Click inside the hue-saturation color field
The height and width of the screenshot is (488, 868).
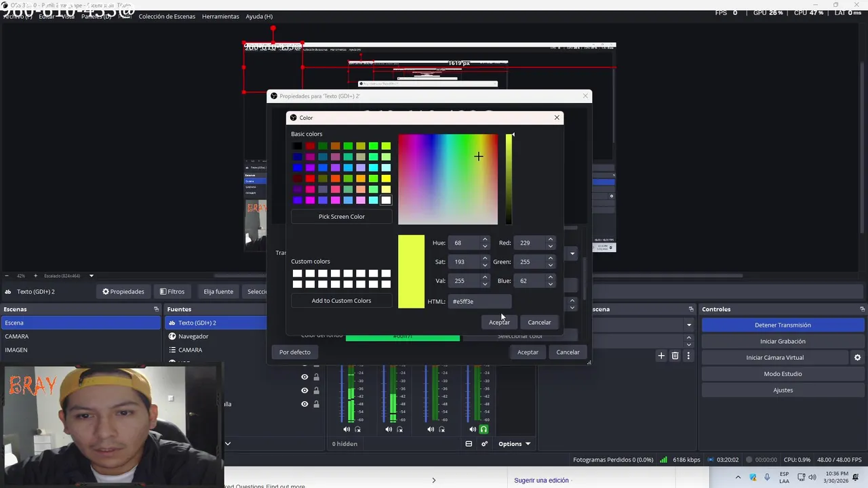448,179
